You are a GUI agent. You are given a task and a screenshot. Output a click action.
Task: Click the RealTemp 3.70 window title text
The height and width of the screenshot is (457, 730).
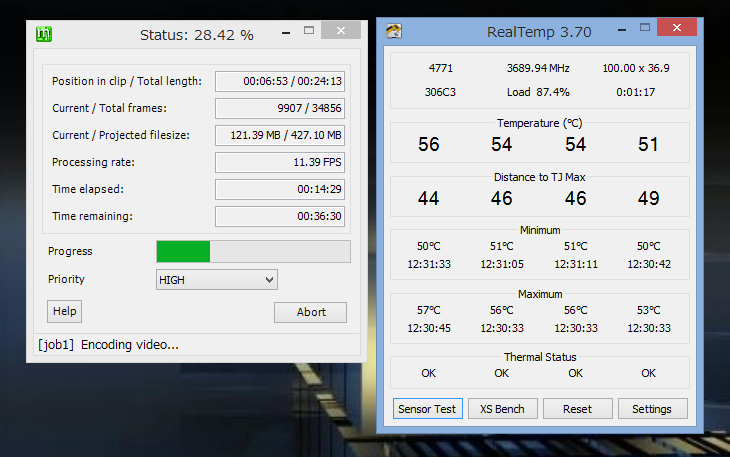coord(539,32)
